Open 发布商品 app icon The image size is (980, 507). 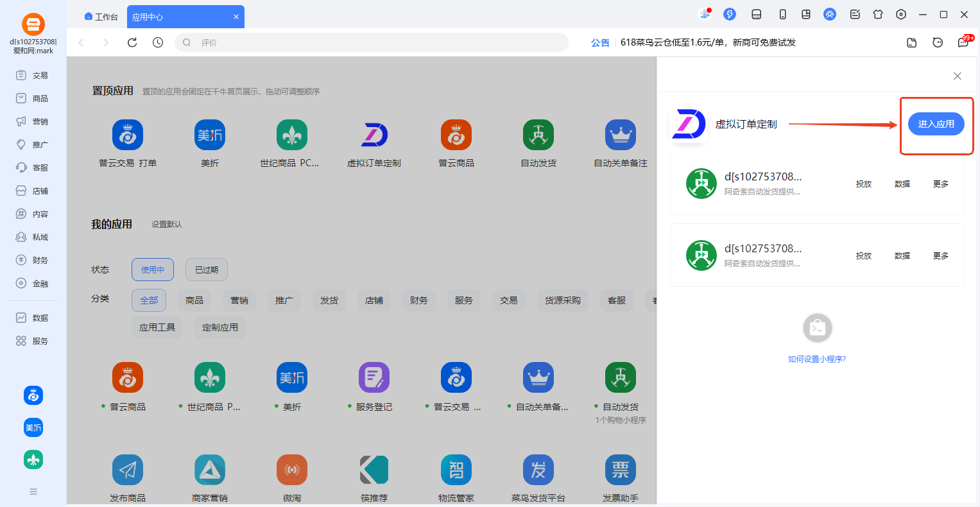point(128,470)
